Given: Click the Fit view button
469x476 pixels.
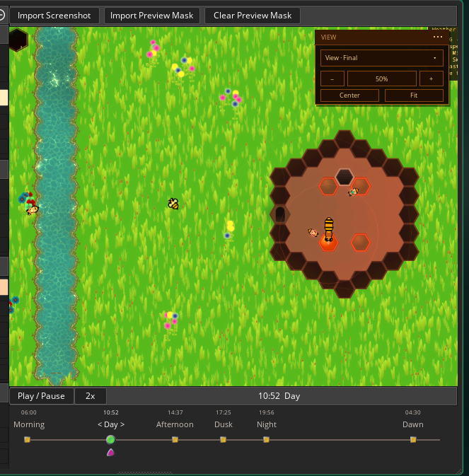Looking at the screenshot, I should [x=414, y=95].
